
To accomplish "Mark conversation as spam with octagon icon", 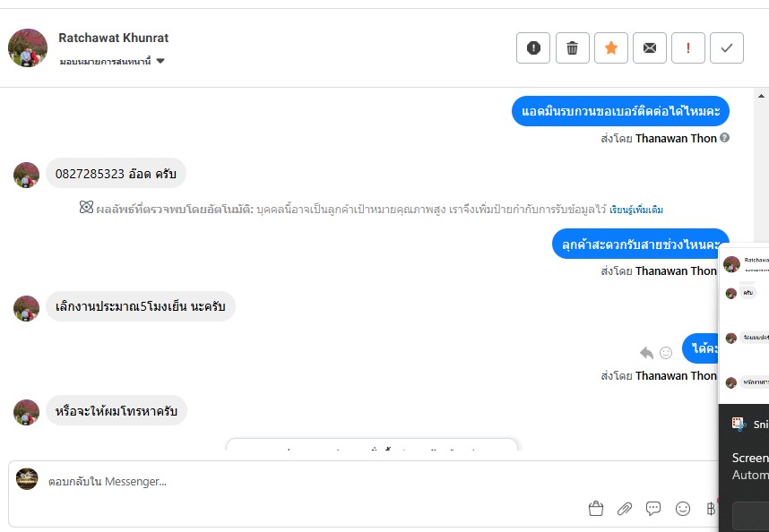I will (533, 47).
